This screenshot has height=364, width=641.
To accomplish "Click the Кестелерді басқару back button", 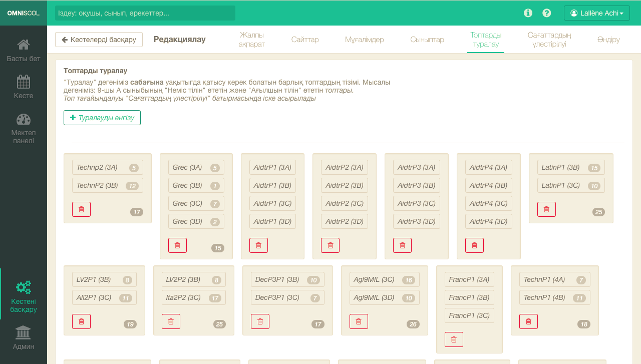I will point(99,40).
